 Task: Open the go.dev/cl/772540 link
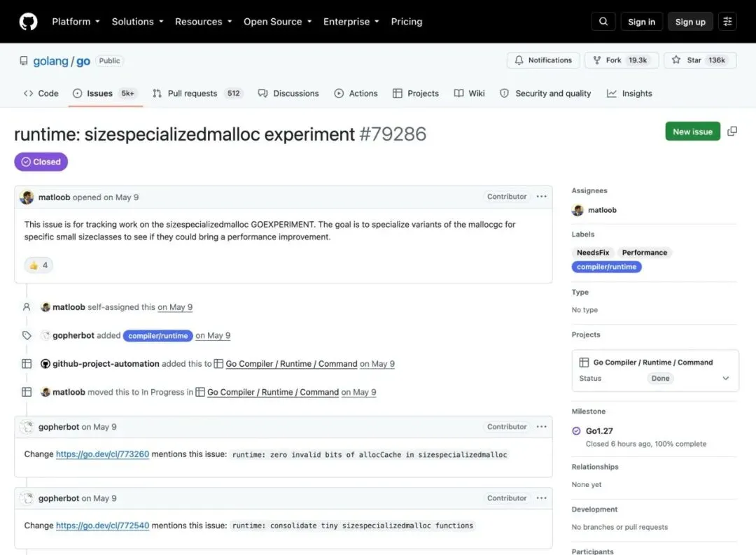pos(102,526)
